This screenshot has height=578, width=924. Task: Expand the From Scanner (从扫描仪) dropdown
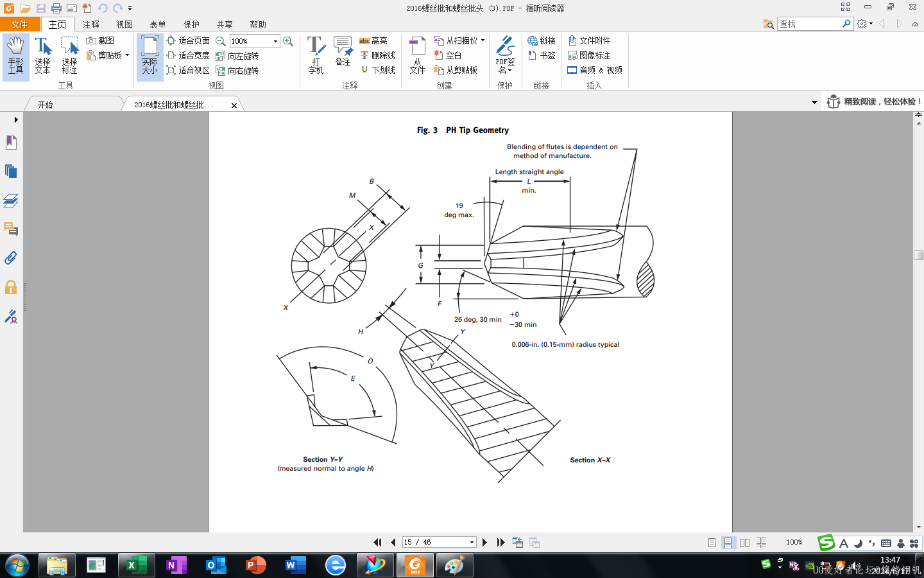tap(483, 40)
